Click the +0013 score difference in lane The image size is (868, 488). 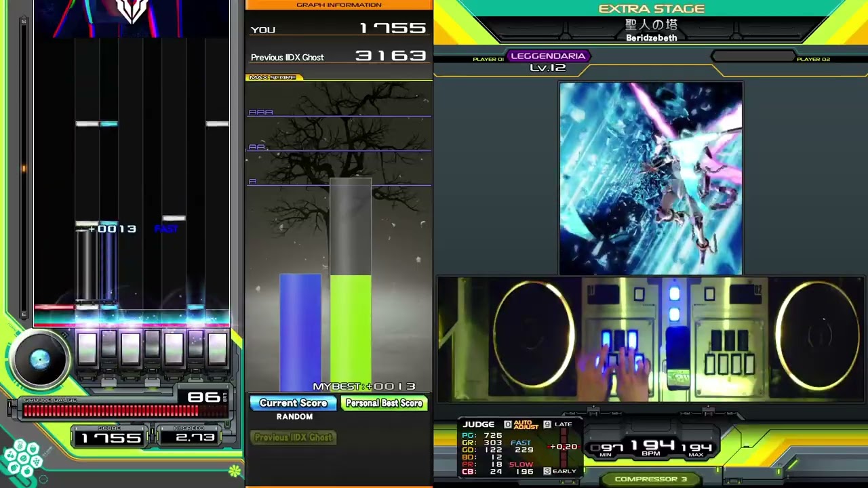point(113,229)
